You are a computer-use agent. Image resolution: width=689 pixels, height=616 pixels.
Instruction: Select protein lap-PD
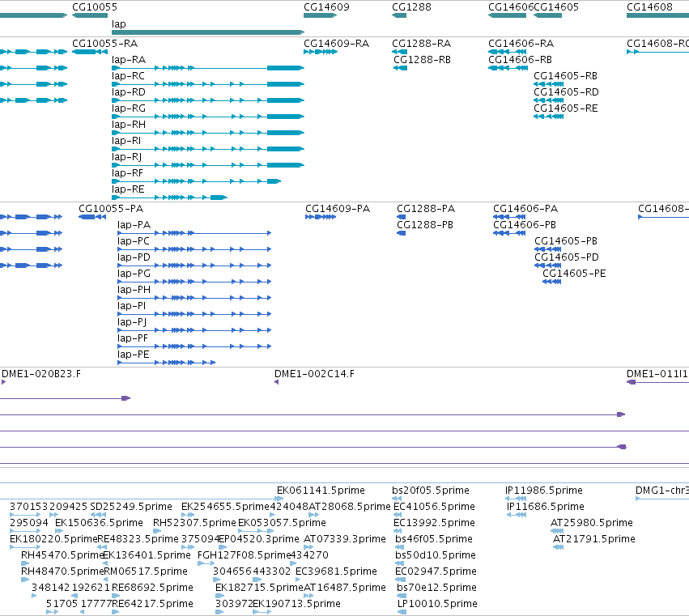pos(194,266)
